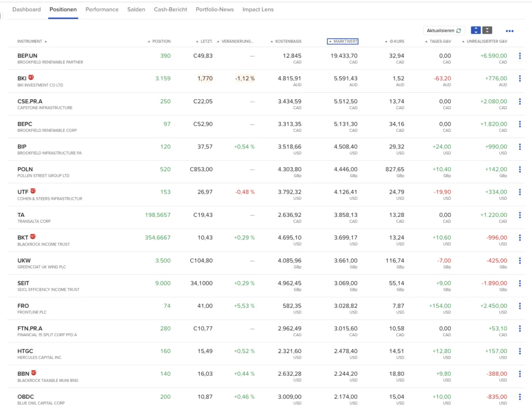Open the three-dot menu for CSE.PR.A row

[x=520, y=101]
